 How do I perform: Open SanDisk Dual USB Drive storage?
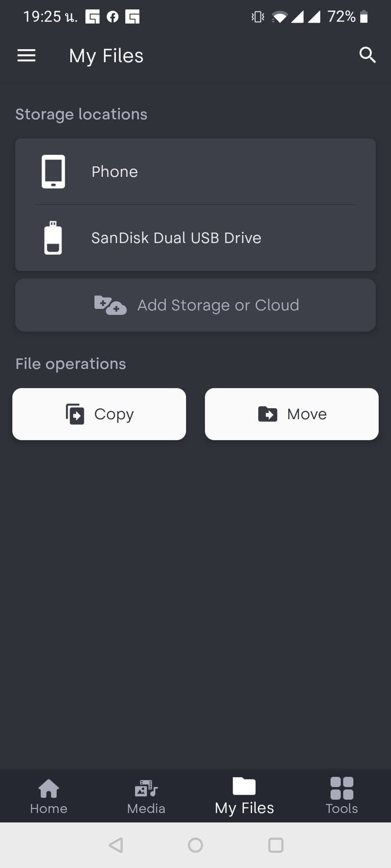pyautogui.click(x=176, y=238)
